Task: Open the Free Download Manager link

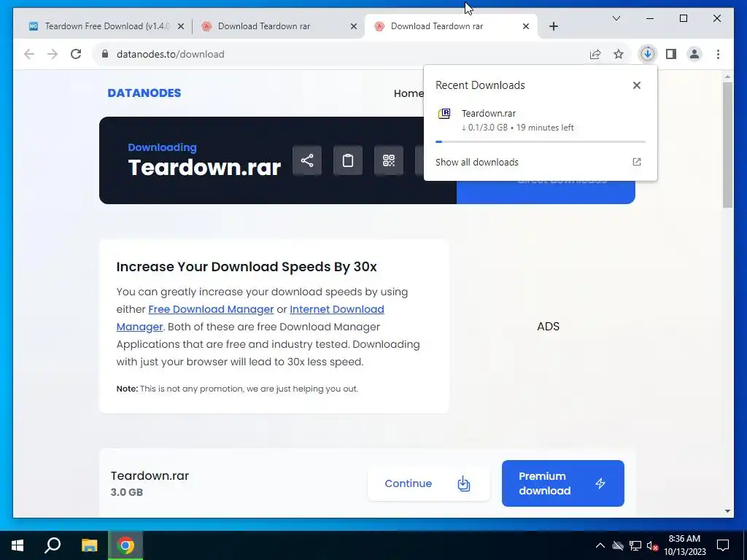Action: pos(211,309)
